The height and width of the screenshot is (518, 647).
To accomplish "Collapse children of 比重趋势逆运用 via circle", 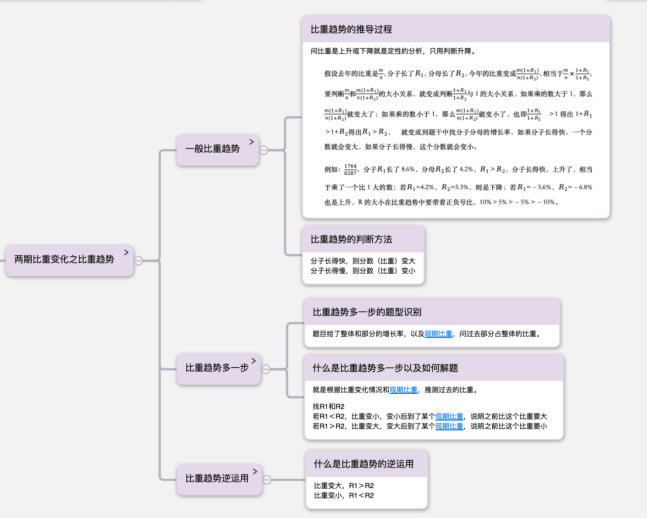I will pyautogui.click(x=266, y=479).
